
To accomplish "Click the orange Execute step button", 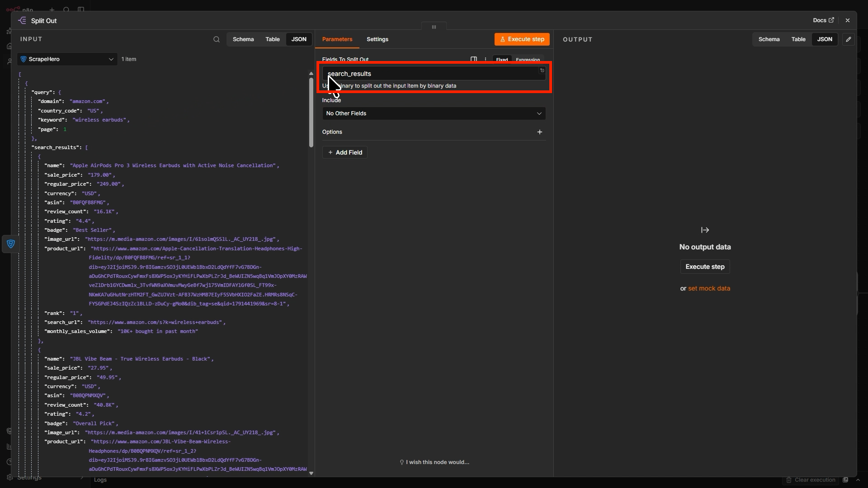I will 522,39.
